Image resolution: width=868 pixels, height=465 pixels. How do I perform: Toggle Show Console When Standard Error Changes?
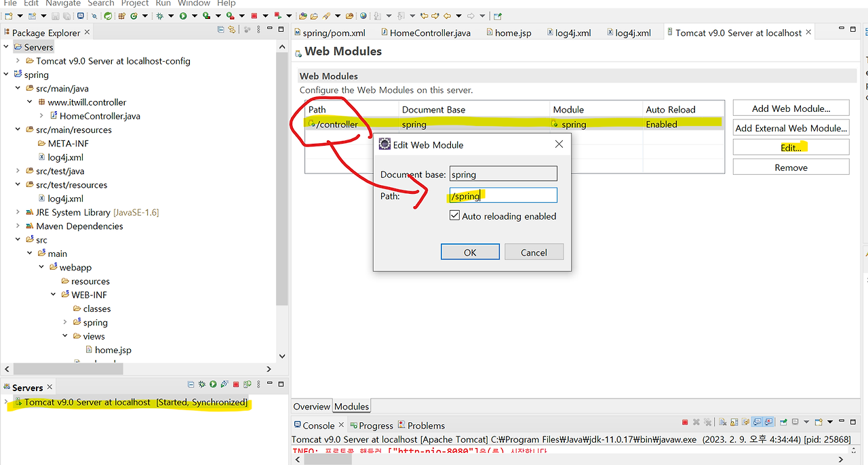click(x=768, y=422)
